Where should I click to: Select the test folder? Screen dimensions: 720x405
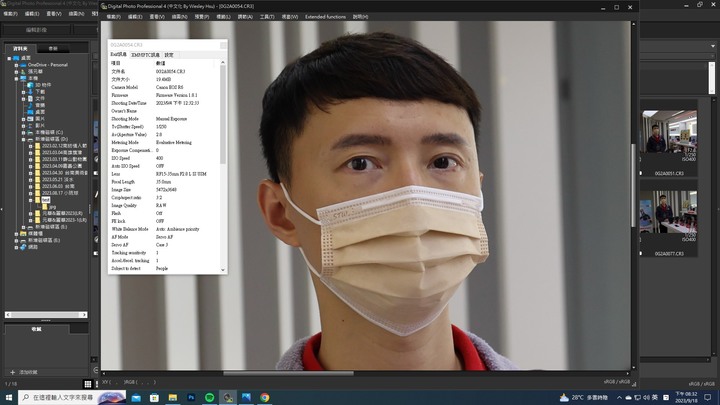[x=45, y=200]
